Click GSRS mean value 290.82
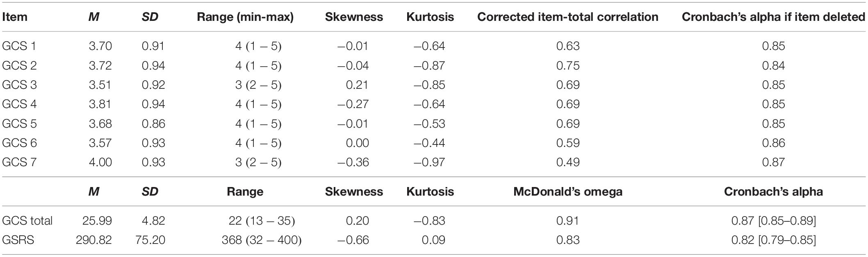This screenshot has width=868, height=257. pyautogui.click(x=93, y=240)
